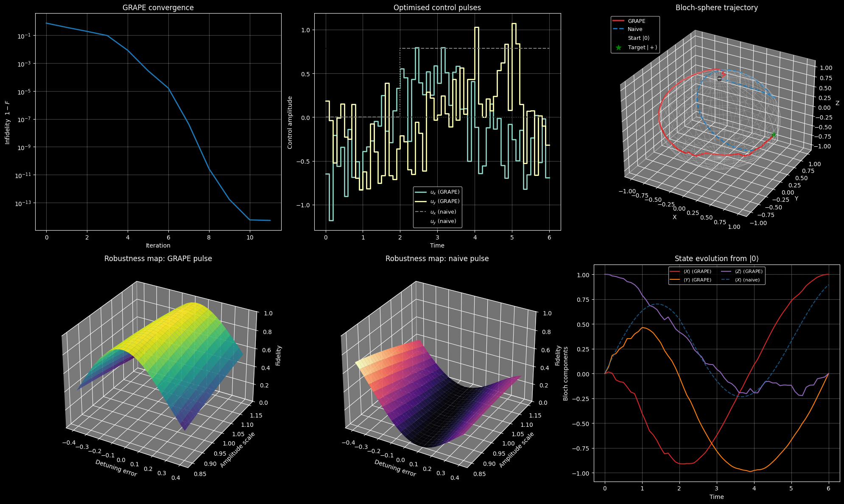Click 'Detuning error' on the GRAPE robustness map

click(x=116, y=468)
